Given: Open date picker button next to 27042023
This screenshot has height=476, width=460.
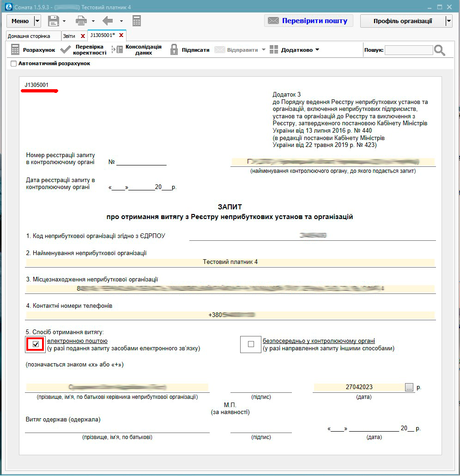Looking at the screenshot, I should (409, 387).
